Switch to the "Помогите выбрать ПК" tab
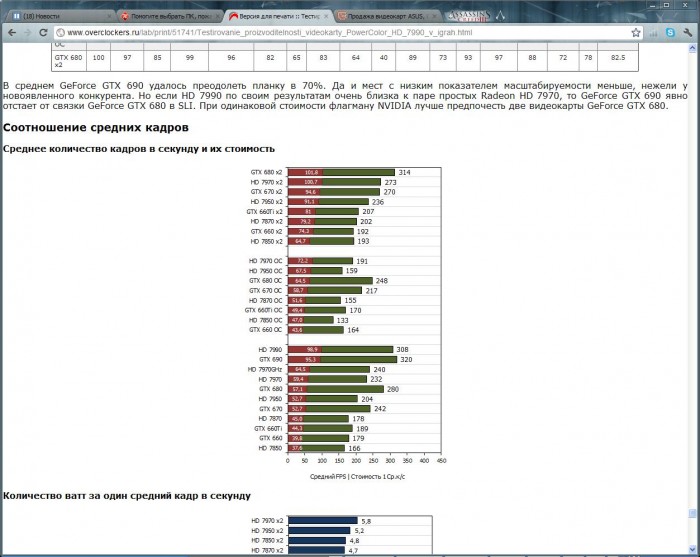The height and width of the screenshot is (557, 700). pos(171,16)
